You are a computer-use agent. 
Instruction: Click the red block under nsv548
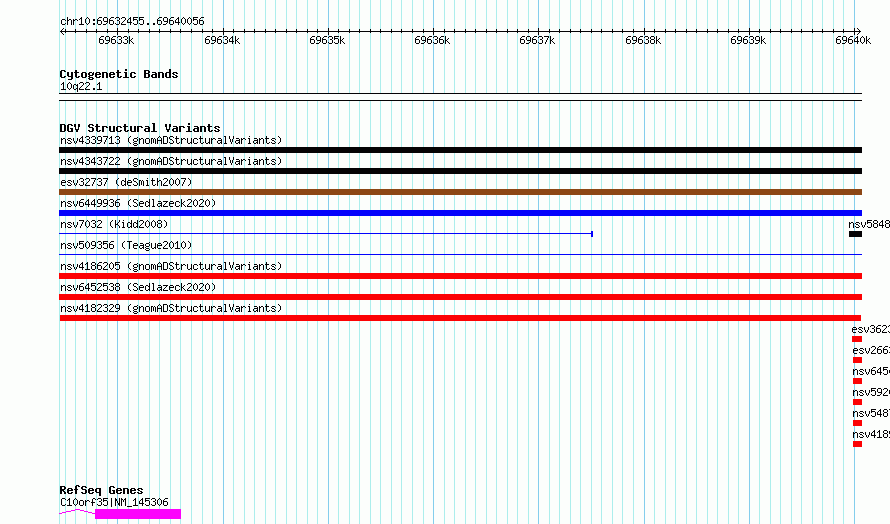tap(858, 423)
